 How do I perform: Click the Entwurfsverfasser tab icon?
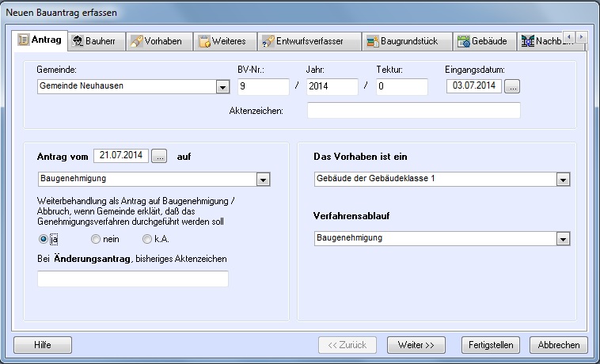[268, 41]
